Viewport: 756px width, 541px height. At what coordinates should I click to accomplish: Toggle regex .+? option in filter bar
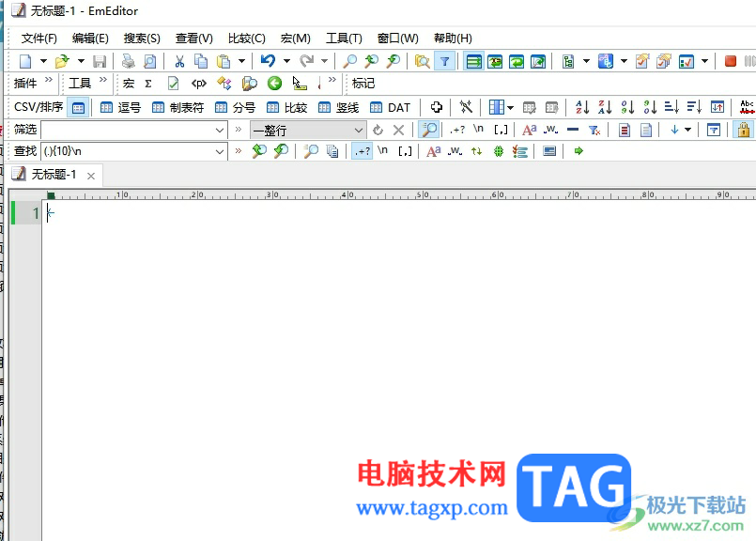457,130
